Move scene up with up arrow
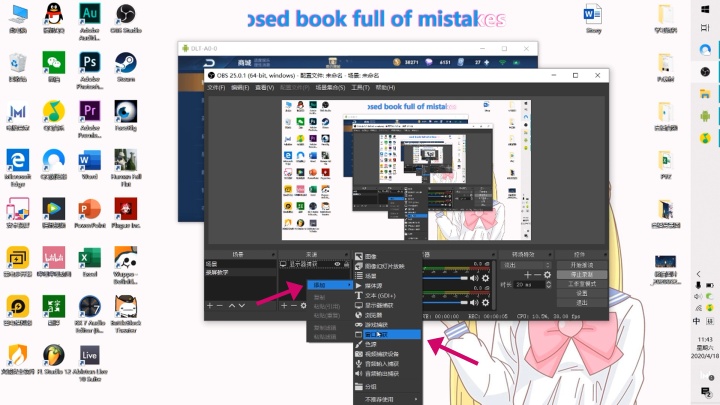The width and height of the screenshot is (720, 405). coord(232,305)
